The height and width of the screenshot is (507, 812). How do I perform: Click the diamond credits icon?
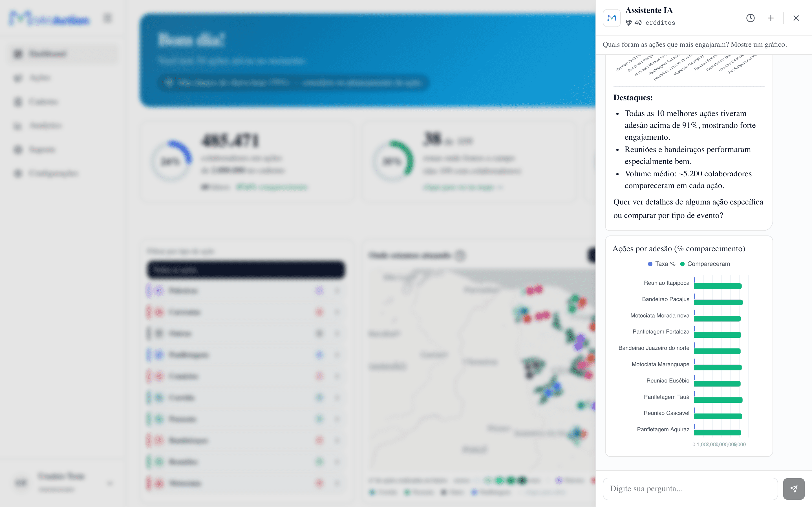coord(628,23)
